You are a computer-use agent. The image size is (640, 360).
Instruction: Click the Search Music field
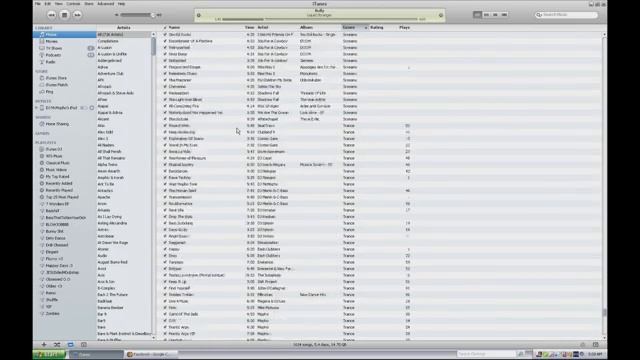(567, 15)
